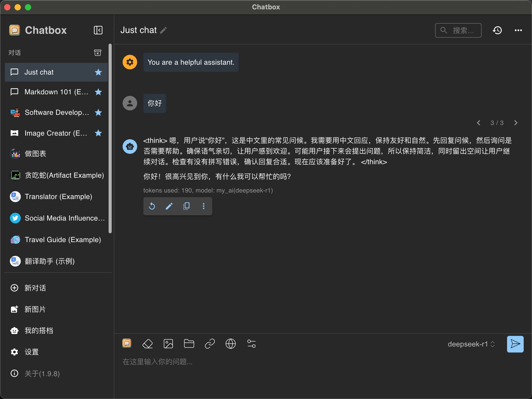Screen dimensions: 532x399
Task: Open conversation history clock icon
Action: 497,30
